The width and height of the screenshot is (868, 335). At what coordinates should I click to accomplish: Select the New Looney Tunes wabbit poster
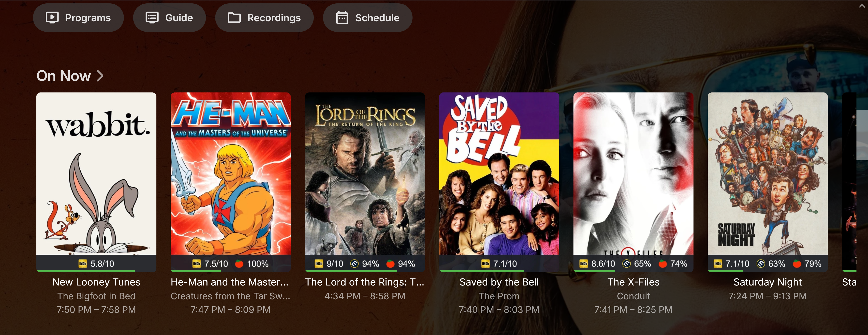(x=96, y=174)
